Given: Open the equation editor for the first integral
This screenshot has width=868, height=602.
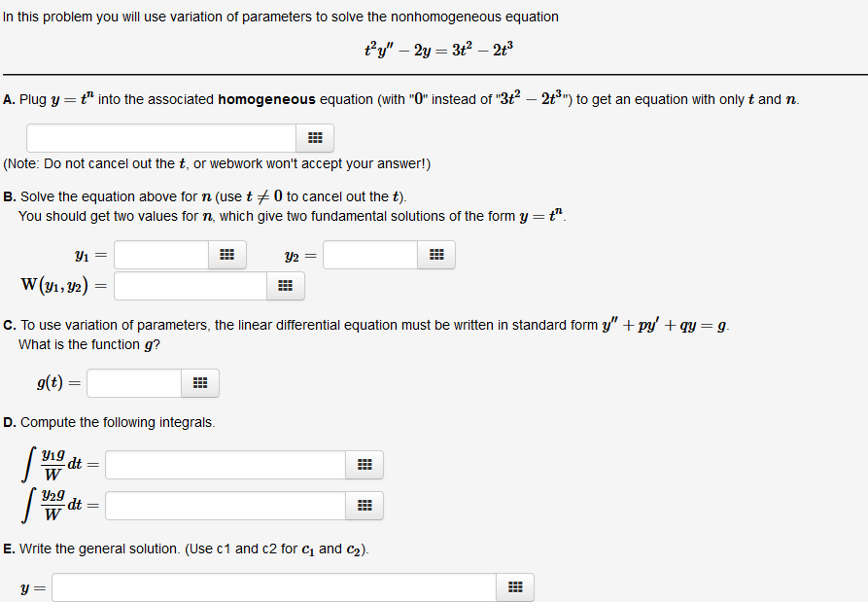Looking at the screenshot, I should tap(365, 464).
